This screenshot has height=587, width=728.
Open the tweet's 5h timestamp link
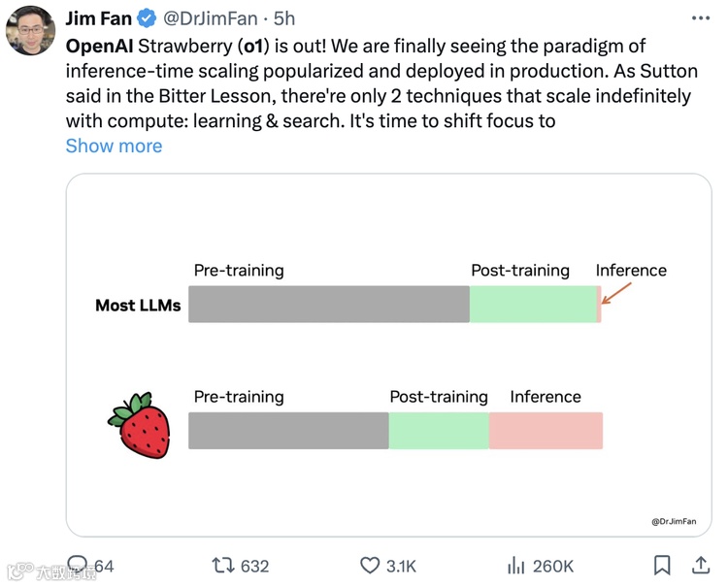[284, 18]
